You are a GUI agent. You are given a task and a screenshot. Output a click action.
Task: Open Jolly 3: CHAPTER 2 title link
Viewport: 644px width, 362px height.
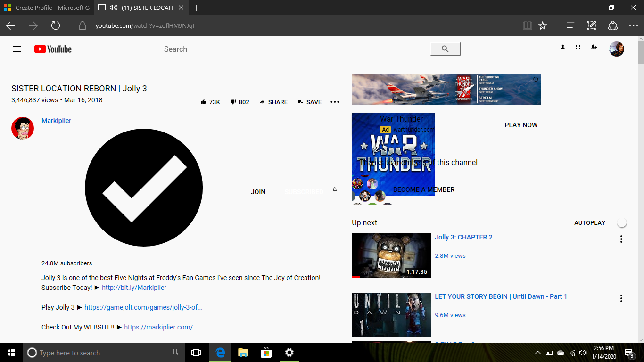coord(463,237)
